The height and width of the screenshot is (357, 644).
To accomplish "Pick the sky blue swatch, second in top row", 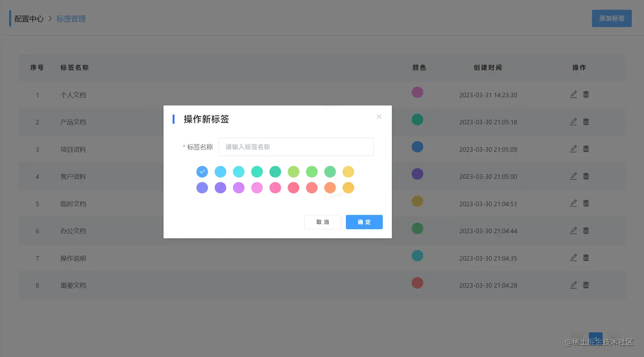I will 221,171.
